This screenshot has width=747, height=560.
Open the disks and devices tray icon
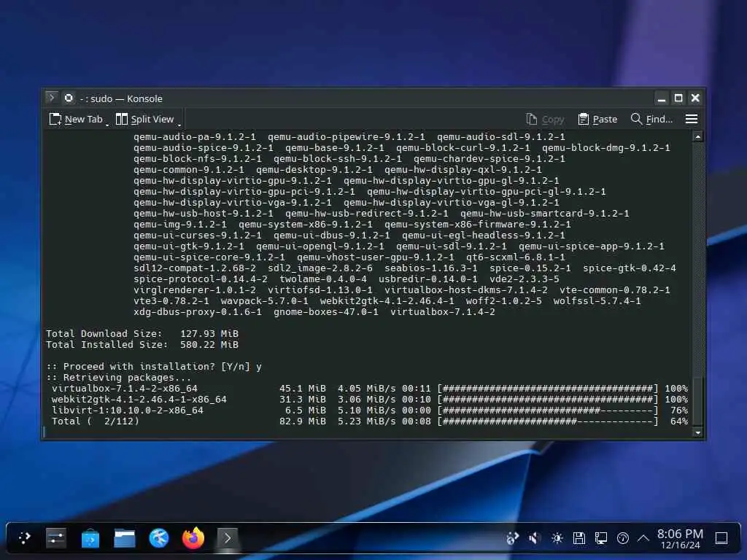pos(578,538)
